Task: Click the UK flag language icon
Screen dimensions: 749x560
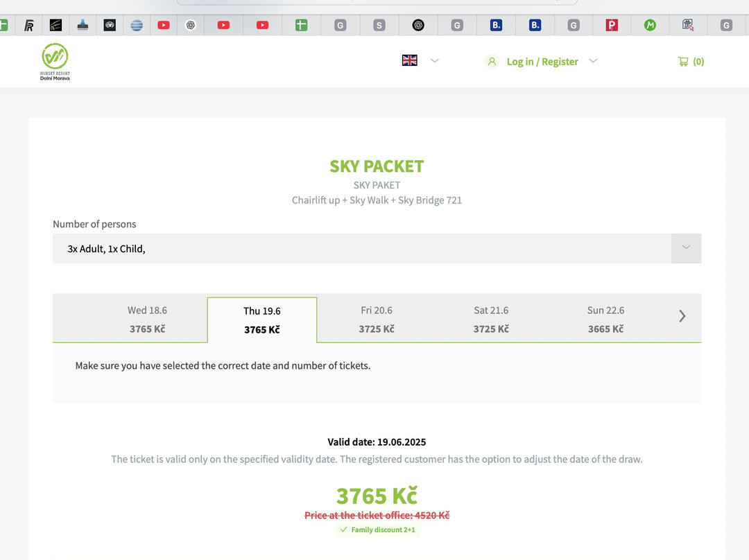Action: tap(410, 60)
